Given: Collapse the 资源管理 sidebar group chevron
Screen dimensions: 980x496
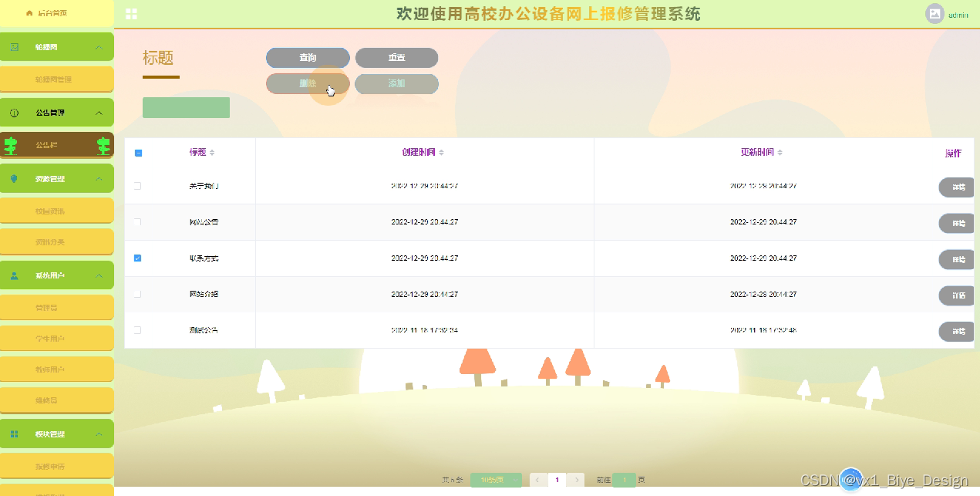Looking at the screenshot, I should click(99, 178).
